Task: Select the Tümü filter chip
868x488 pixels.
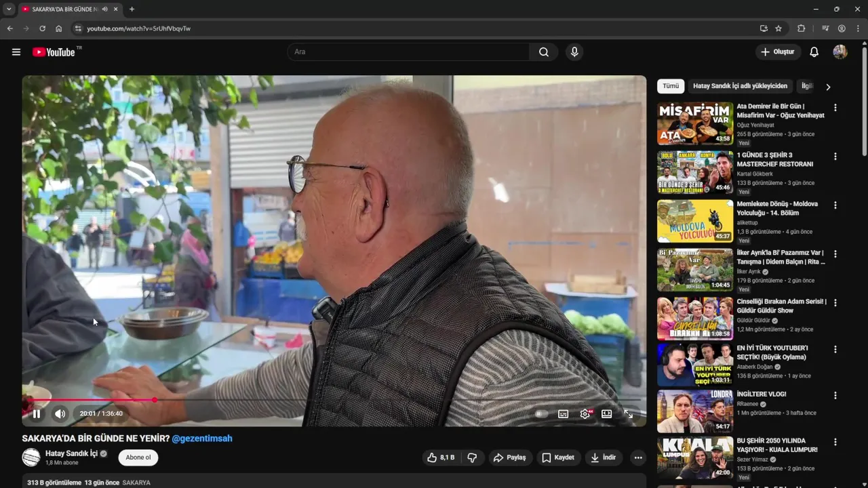Action: point(671,86)
